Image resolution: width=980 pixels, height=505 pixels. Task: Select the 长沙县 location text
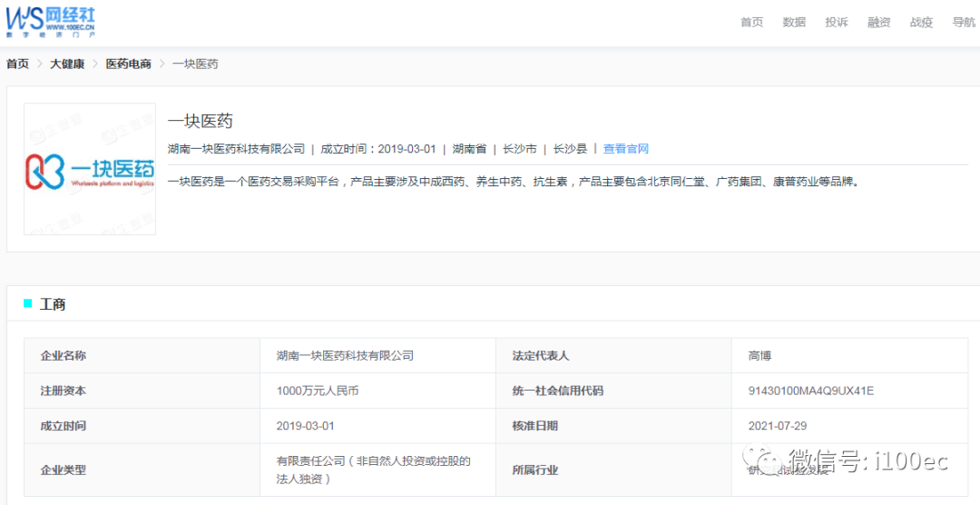click(571, 149)
